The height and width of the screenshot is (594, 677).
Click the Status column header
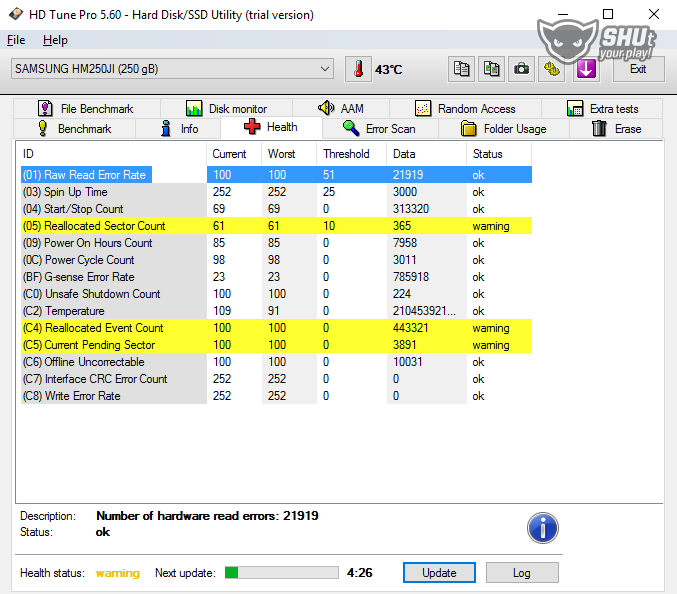[499, 154]
